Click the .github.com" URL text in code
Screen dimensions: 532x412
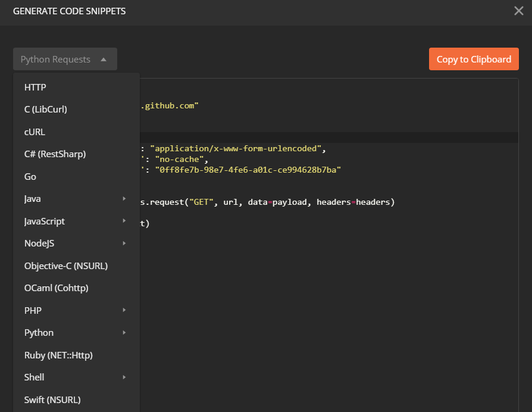click(x=170, y=106)
